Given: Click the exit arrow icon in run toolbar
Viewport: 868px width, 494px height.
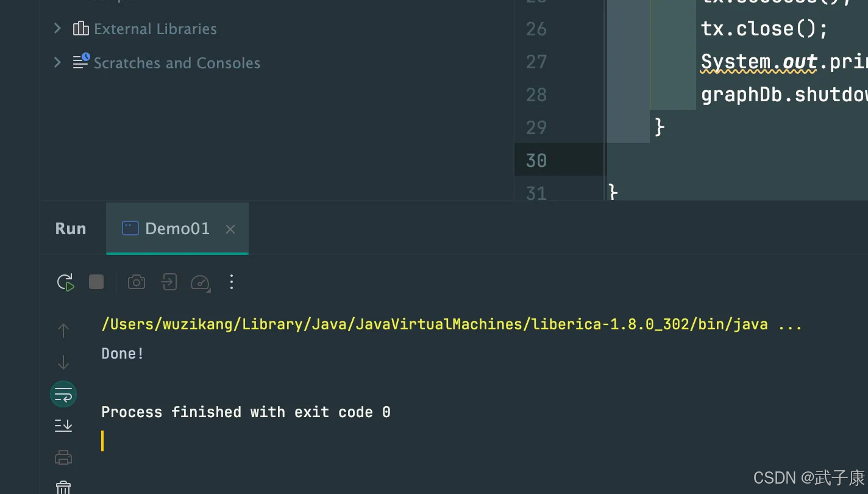Looking at the screenshot, I should [x=169, y=282].
